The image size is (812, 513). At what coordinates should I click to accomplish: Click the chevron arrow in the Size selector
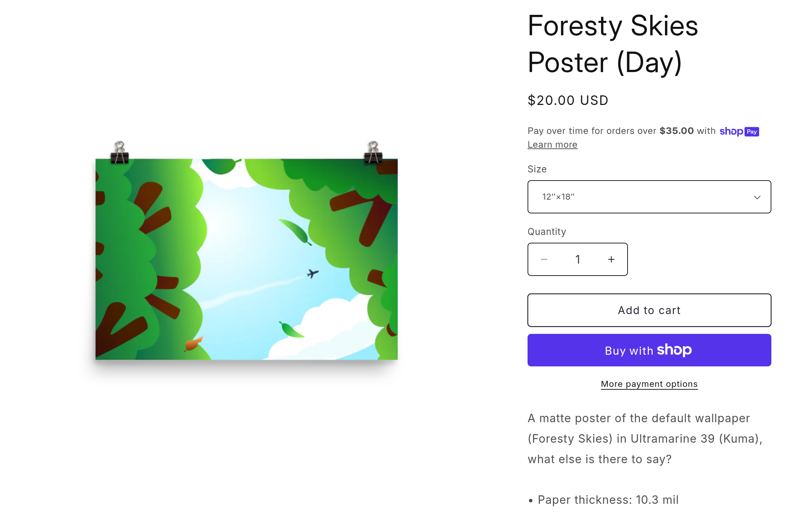click(757, 197)
